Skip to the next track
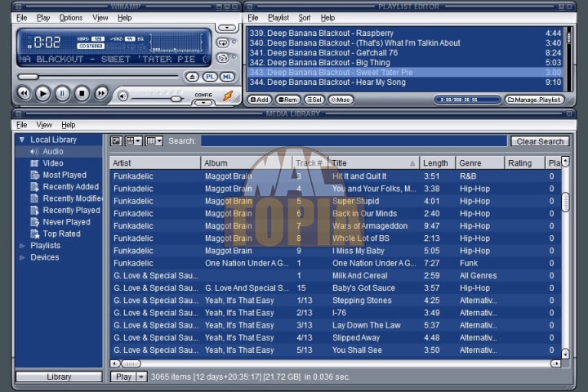The height and width of the screenshot is (392, 588). [101, 93]
